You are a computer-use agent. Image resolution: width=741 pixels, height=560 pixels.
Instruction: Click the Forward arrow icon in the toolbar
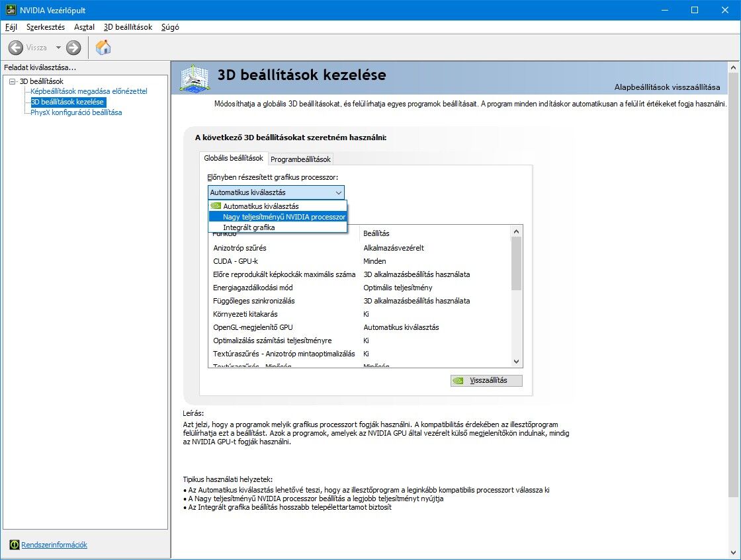pos(73,47)
